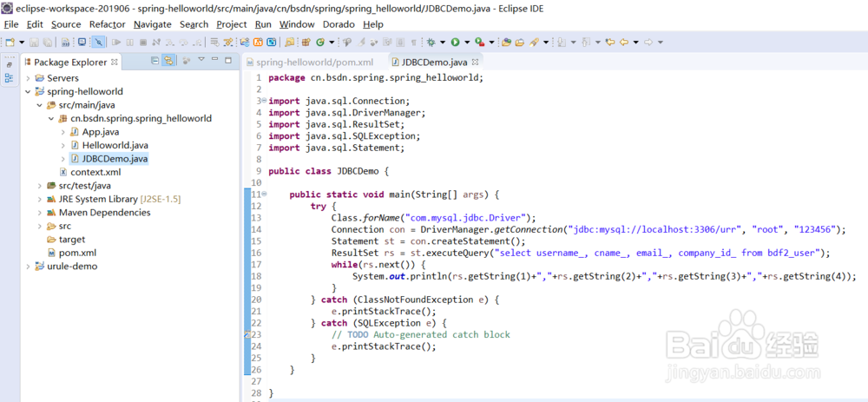Open the Run configurations dropdown arrow

coord(467,42)
